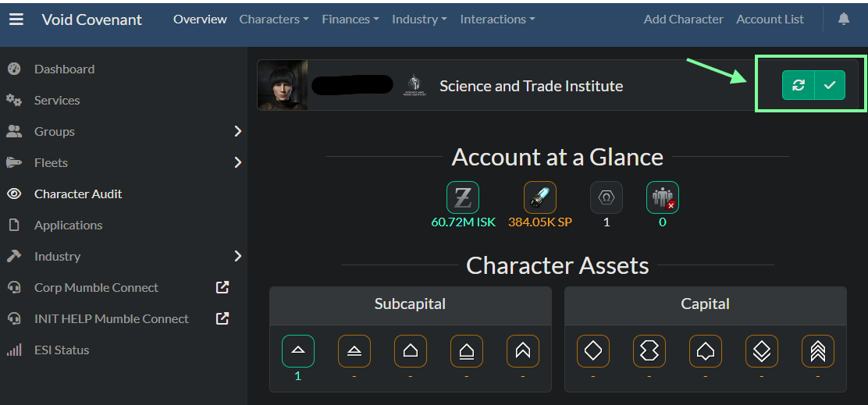Open Character Audit in sidebar
Viewport: 868px width, 405px height.
tap(78, 194)
